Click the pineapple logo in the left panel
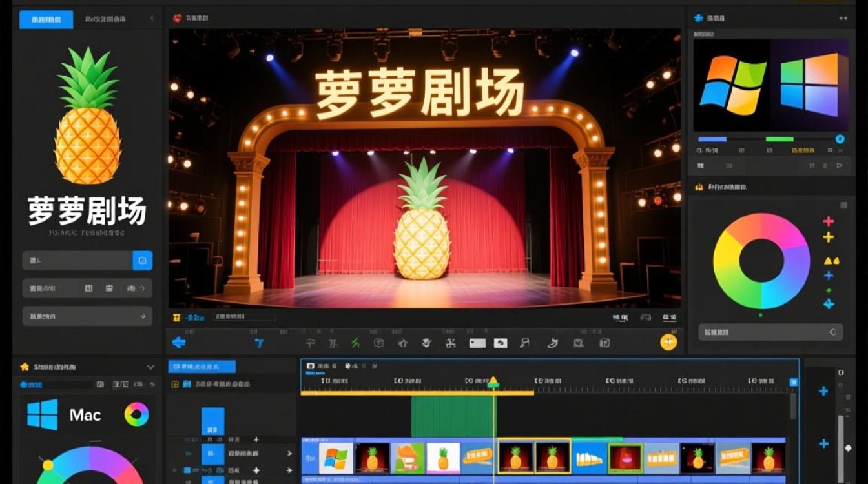The height and width of the screenshot is (484, 868). [88, 116]
